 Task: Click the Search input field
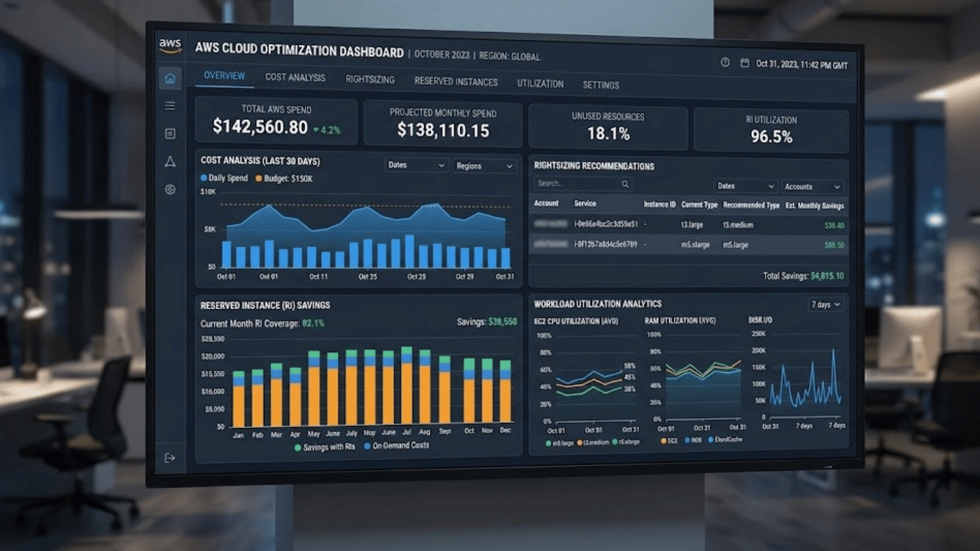pyautogui.click(x=583, y=184)
